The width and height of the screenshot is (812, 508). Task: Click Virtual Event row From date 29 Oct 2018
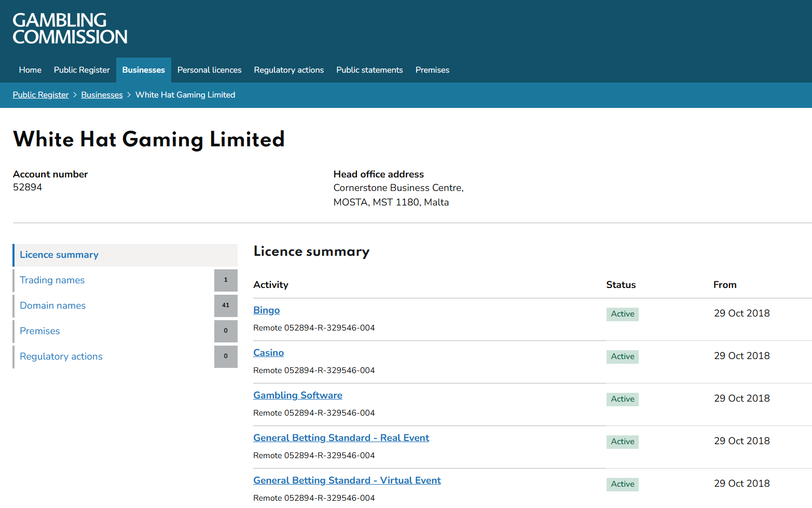(x=742, y=484)
